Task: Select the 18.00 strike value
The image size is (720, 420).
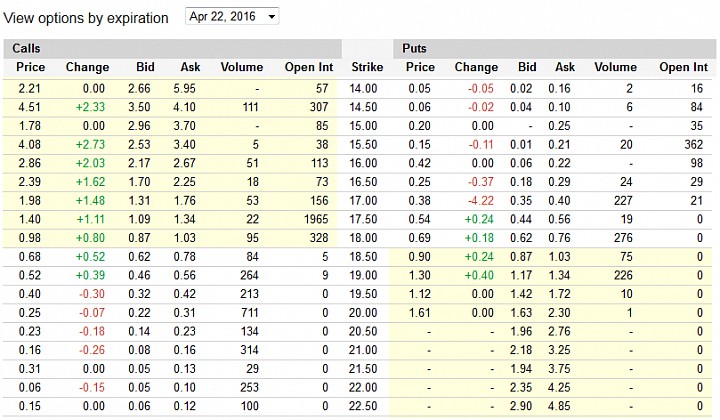Action: [363, 238]
